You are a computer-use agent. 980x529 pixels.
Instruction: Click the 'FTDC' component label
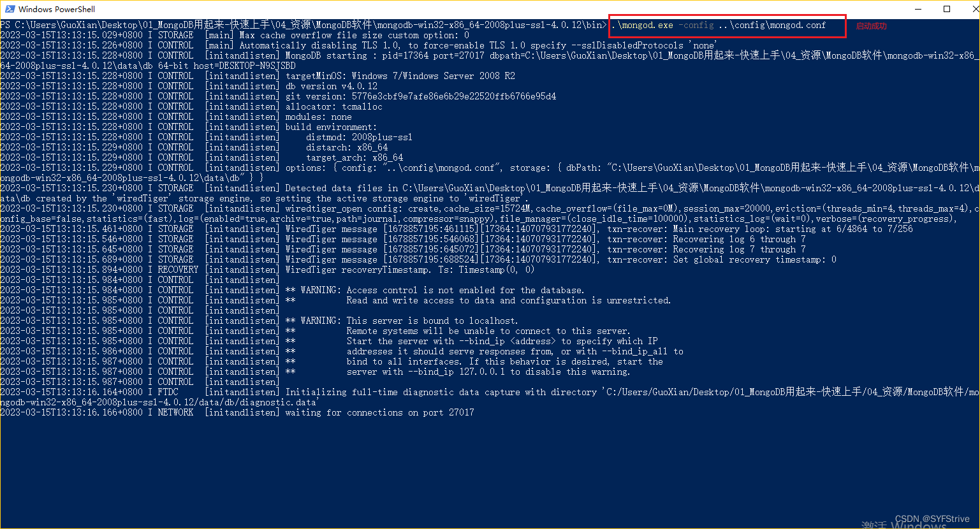168,392
